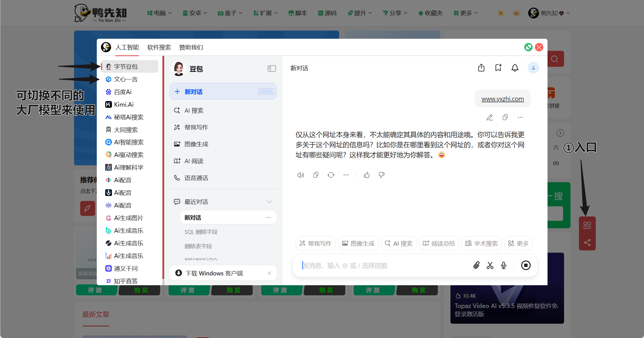Open the red grid entrance icon
644x338 pixels.
pos(587,225)
